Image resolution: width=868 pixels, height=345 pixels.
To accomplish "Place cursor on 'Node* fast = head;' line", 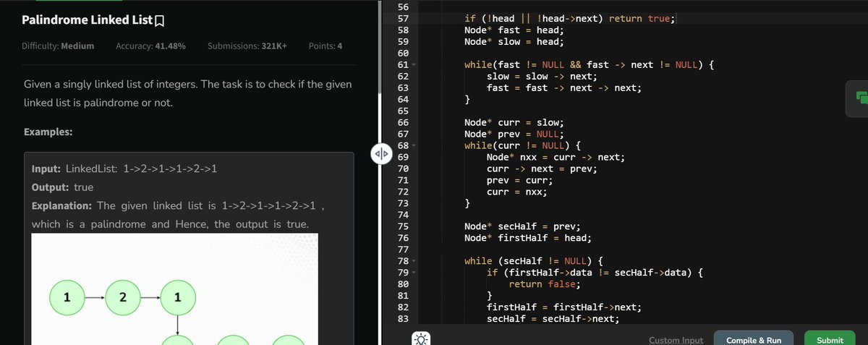I will coord(514,30).
